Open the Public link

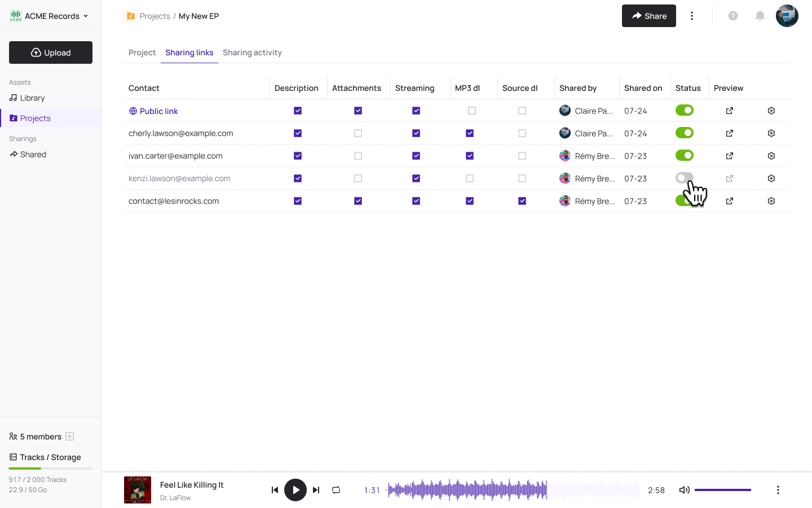pos(153,111)
